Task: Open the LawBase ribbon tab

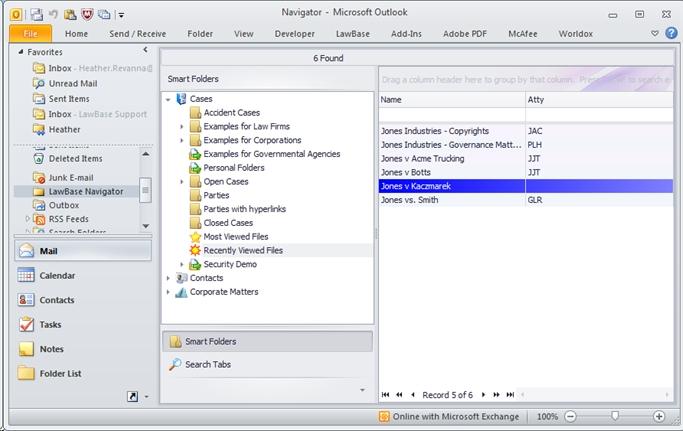Action: click(x=352, y=34)
